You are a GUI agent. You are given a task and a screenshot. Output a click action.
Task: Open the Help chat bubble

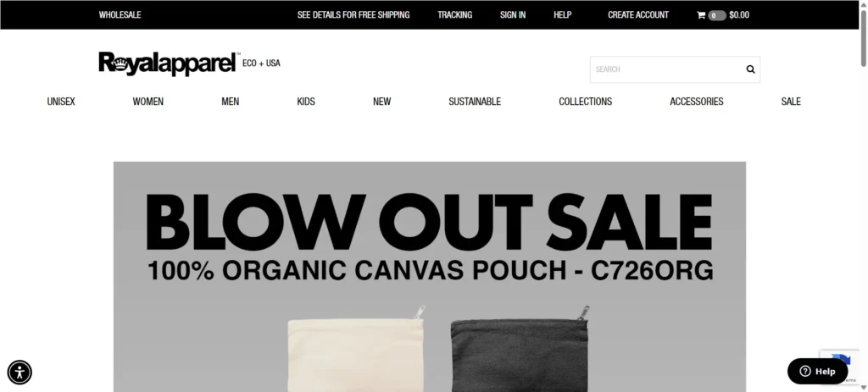tap(817, 371)
